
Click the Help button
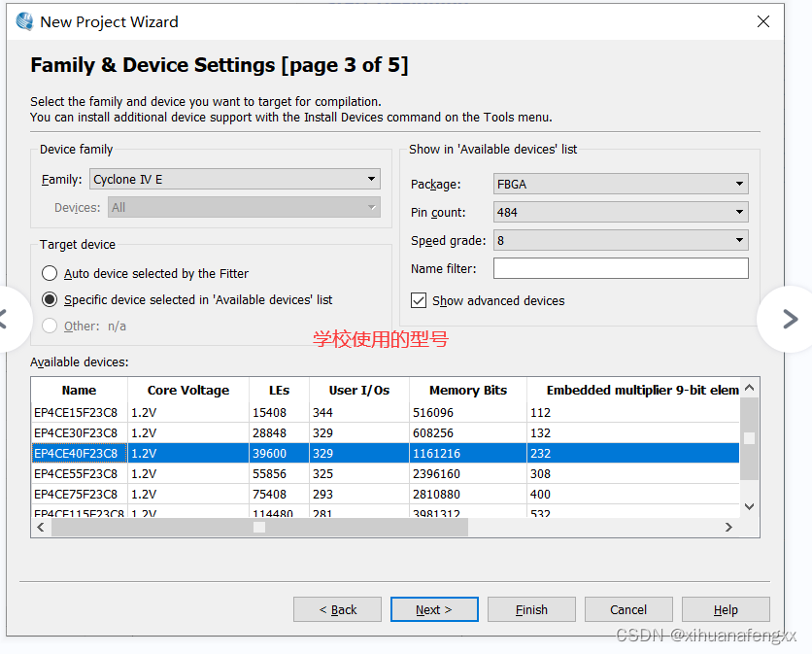coord(726,609)
